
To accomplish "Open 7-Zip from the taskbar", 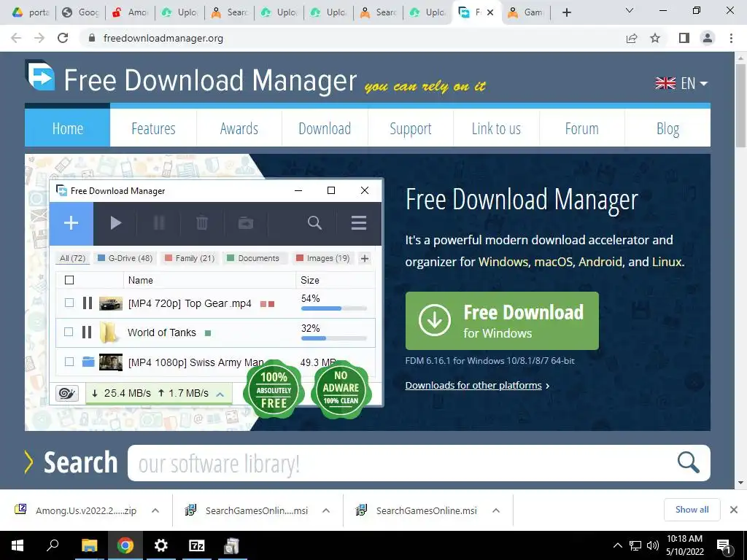I will coord(197,545).
